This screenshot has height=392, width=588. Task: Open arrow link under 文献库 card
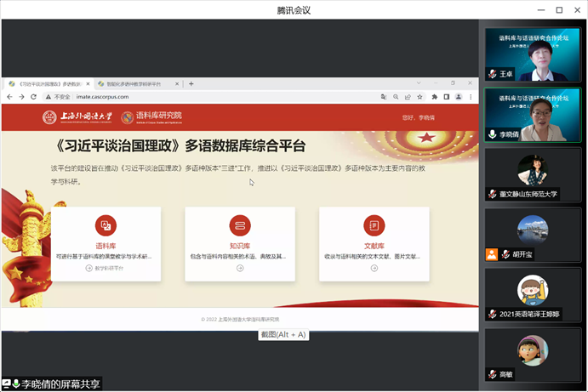(x=374, y=268)
